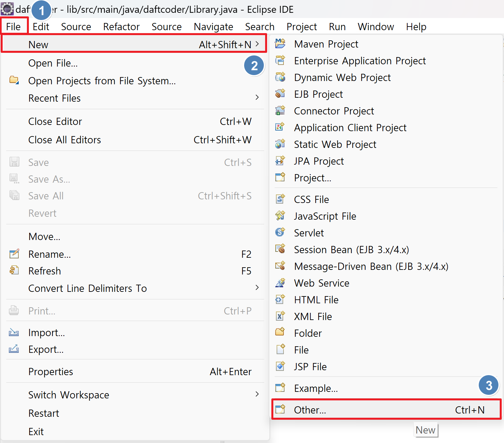Click the Open Projects folder icon
Viewport: 504px width, 443px height.
tap(14, 80)
